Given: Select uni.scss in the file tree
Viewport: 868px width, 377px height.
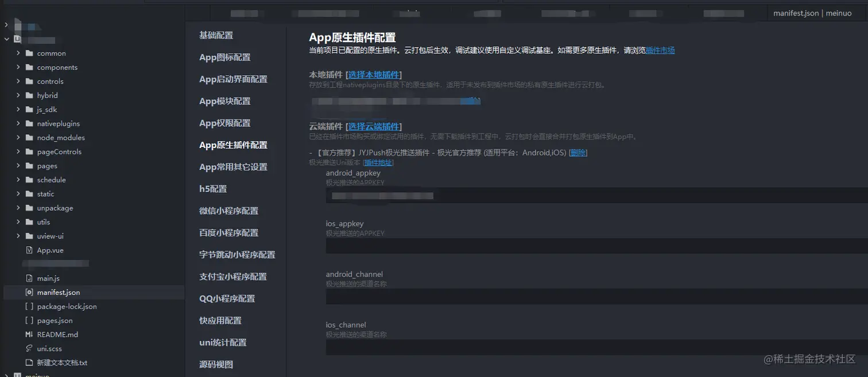Looking at the screenshot, I should 49,349.
